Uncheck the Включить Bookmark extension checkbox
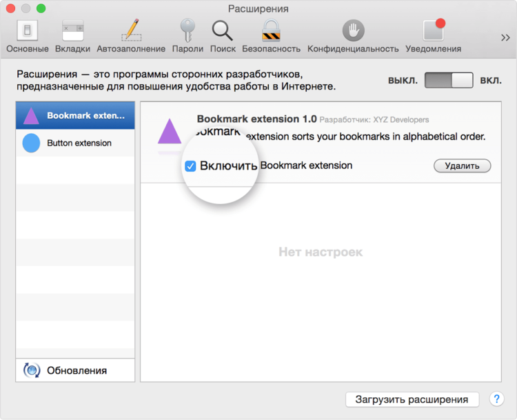 coord(190,166)
